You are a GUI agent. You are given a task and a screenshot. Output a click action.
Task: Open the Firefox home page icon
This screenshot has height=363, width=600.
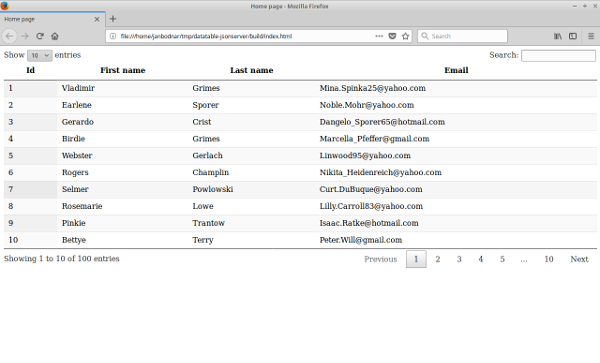coord(55,36)
